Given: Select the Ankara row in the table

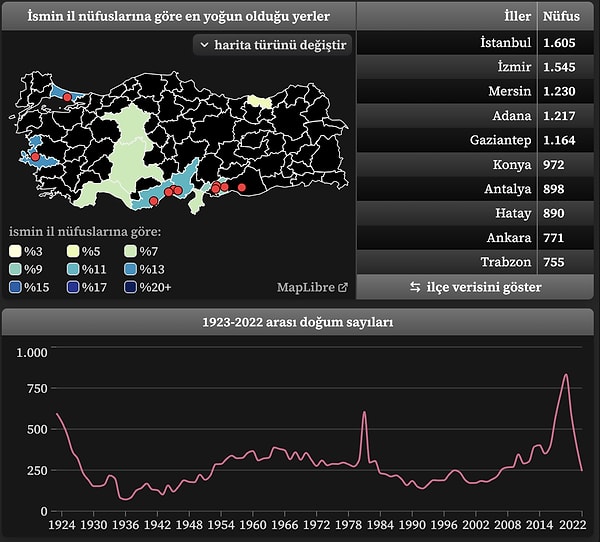Looking at the screenshot, I should point(475,238).
